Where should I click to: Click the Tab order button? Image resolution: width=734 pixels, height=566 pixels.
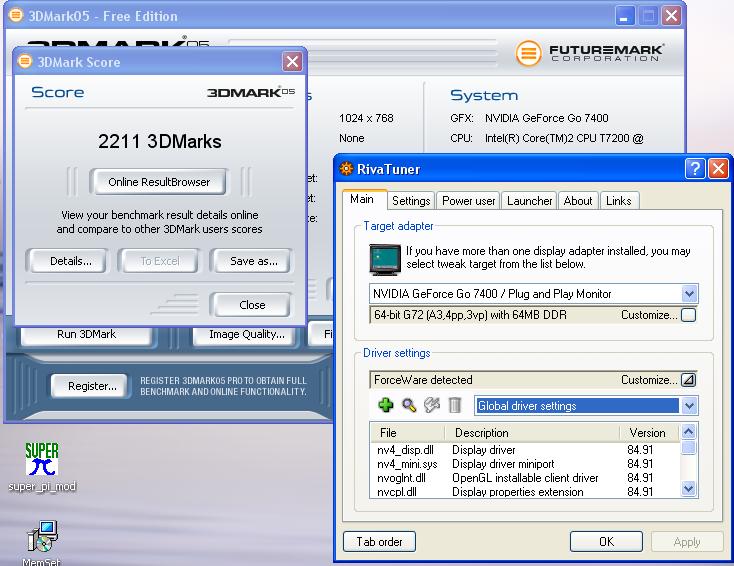[379, 542]
